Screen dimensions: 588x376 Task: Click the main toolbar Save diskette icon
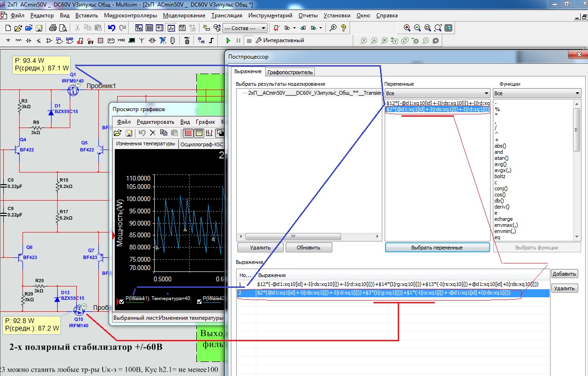point(38,28)
